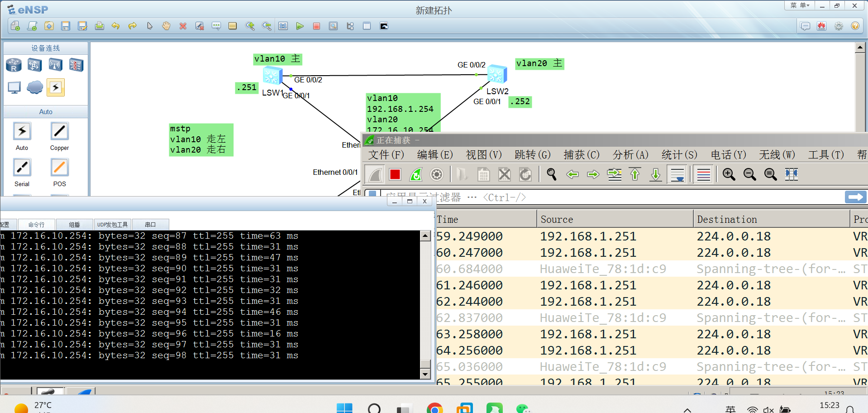The width and height of the screenshot is (868, 413).
Task: Open eNSP help question icon
Action: pos(855,26)
